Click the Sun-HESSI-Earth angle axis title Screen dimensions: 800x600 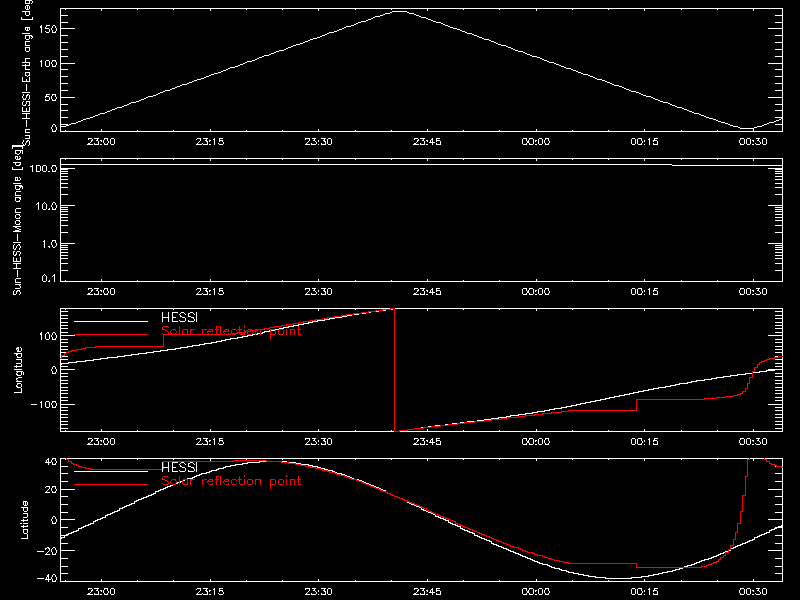pos(27,73)
